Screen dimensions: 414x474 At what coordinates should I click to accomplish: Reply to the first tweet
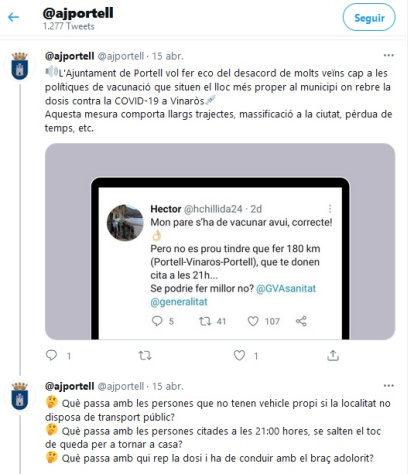pyautogui.click(x=51, y=355)
